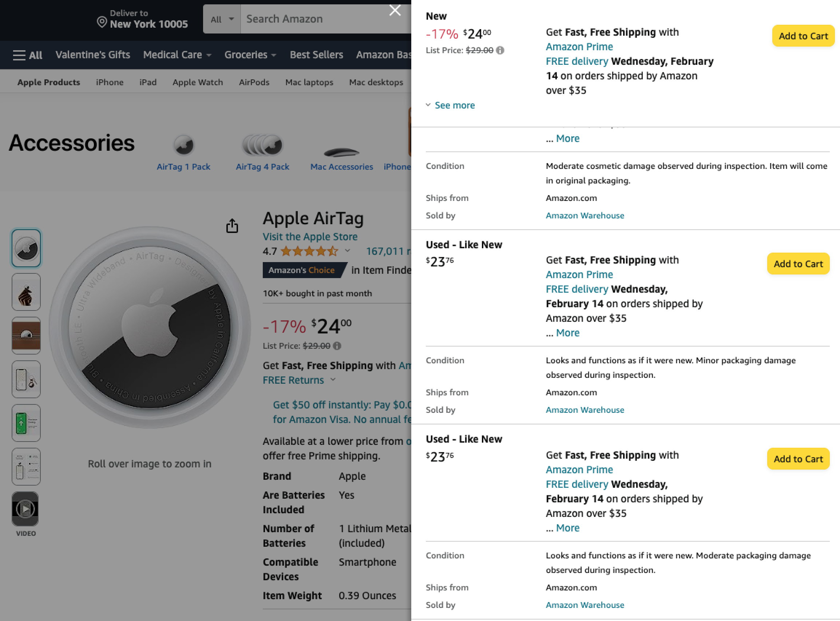Expand the FREE Returns chevron
Image resolution: width=840 pixels, height=621 pixels.
tap(333, 380)
